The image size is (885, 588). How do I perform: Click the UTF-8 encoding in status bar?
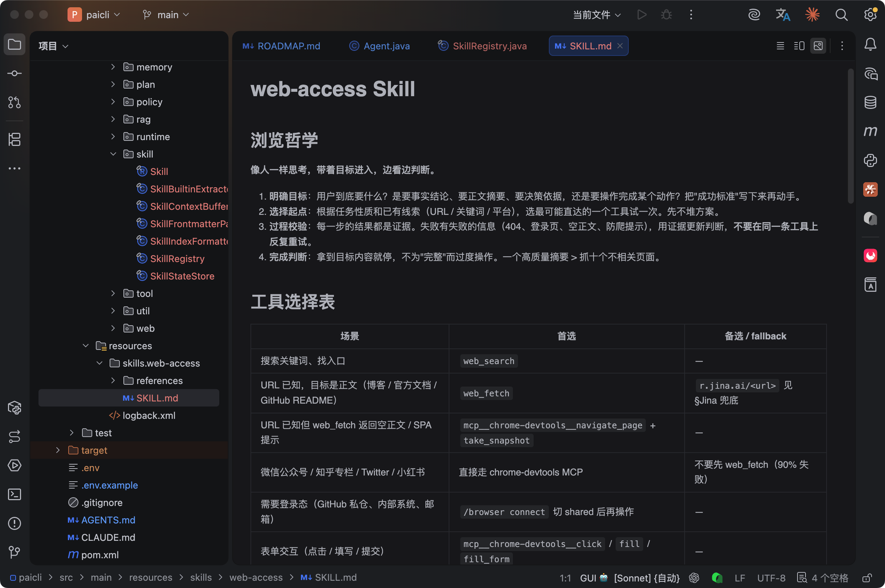coord(771,577)
